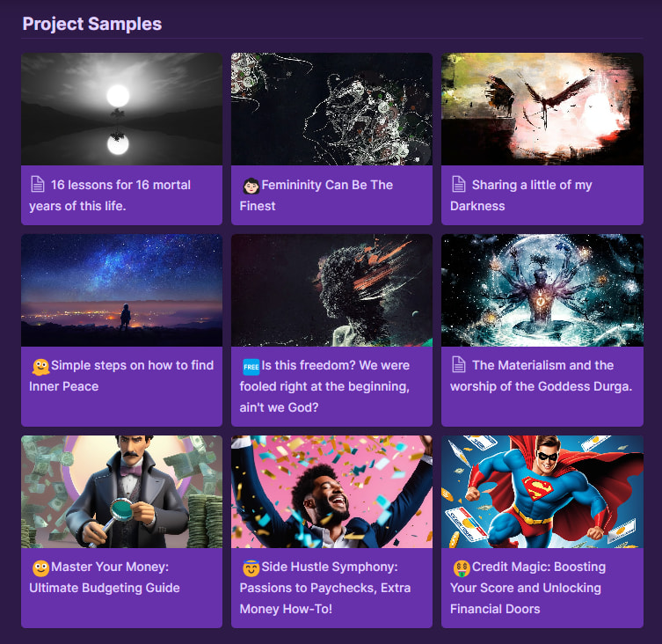Image resolution: width=662 pixels, height=644 pixels.
Task: Select the gentleman with magnifying glass image
Action: [121, 492]
